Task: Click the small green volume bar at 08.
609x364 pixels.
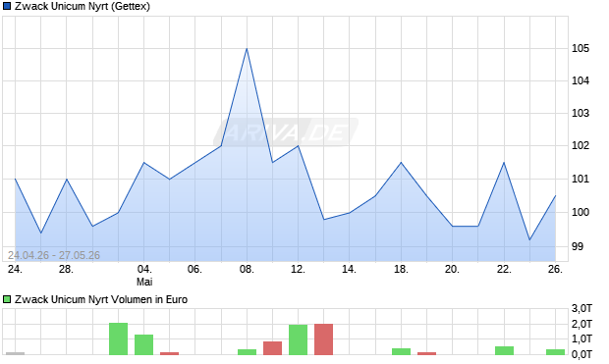Action: pos(247,352)
